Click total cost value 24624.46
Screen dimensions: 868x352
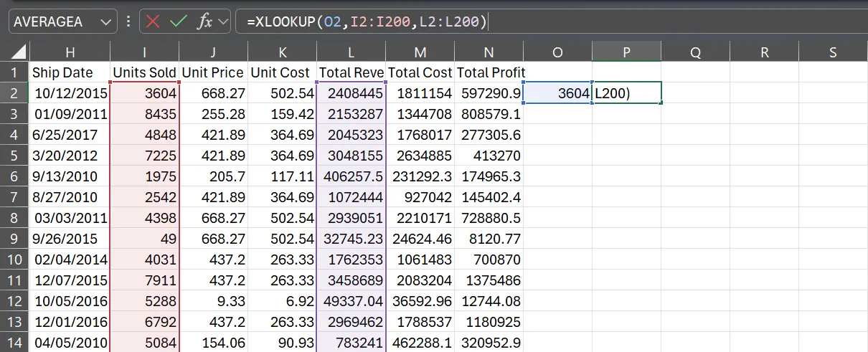click(420, 239)
